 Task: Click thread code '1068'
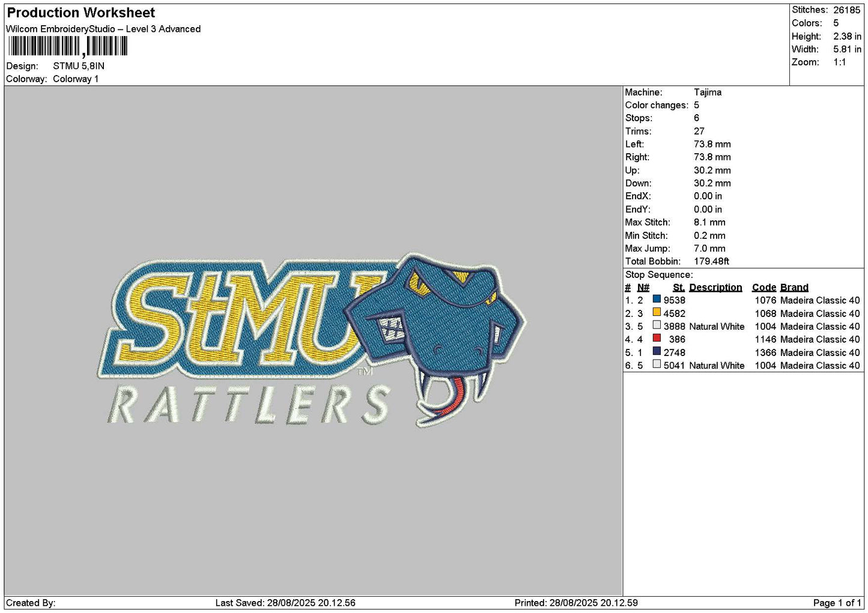click(766, 314)
